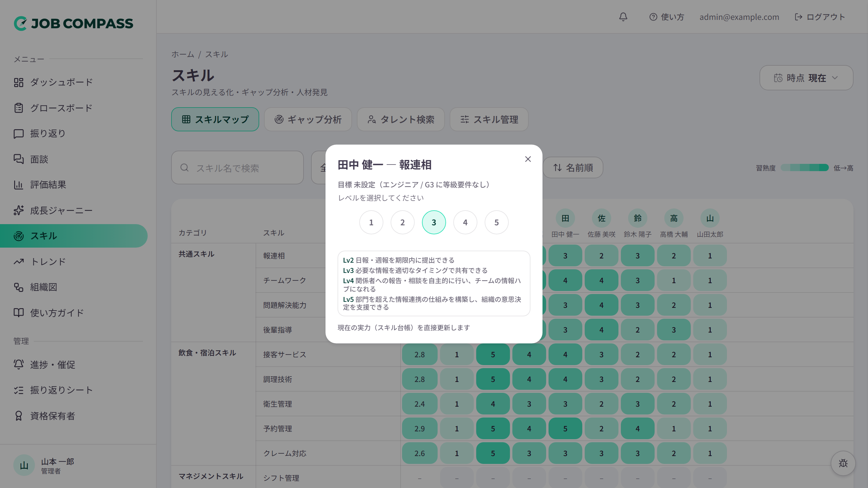Select level 3 in the dialog

(x=434, y=222)
